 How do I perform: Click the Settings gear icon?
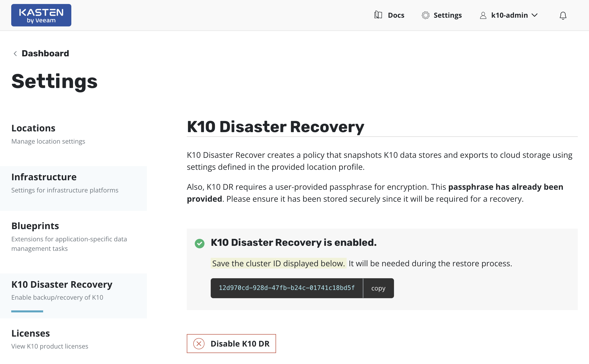pyautogui.click(x=425, y=15)
